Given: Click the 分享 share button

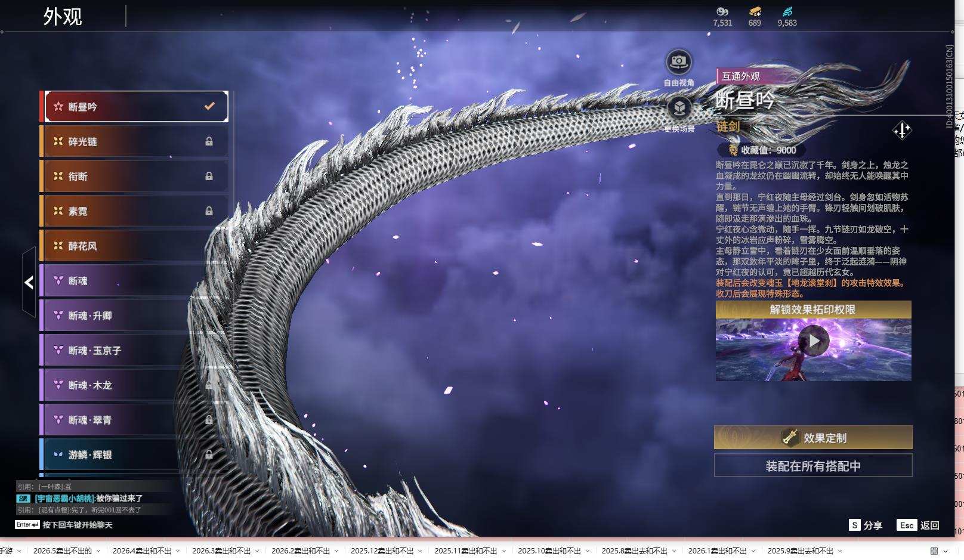Looking at the screenshot, I should click(873, 525).
